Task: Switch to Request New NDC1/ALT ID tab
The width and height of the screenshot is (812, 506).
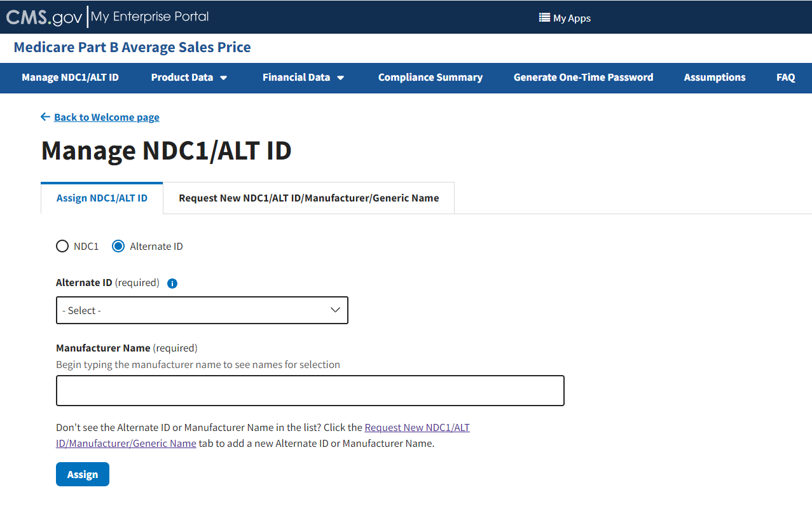Action: (x=308, y=198)
